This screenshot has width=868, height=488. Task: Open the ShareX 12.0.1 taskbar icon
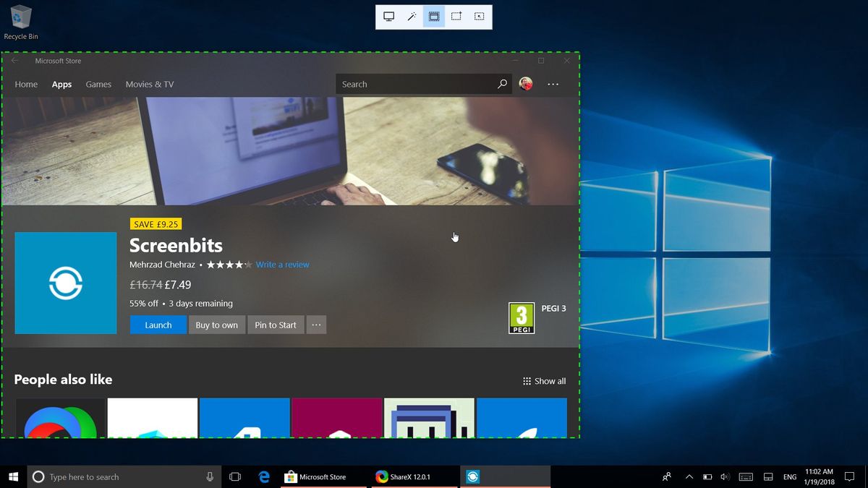coord(407,476)
